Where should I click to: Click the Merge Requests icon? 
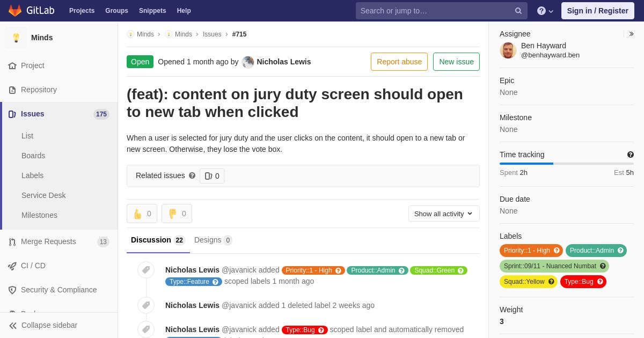(x=12, y=241)
